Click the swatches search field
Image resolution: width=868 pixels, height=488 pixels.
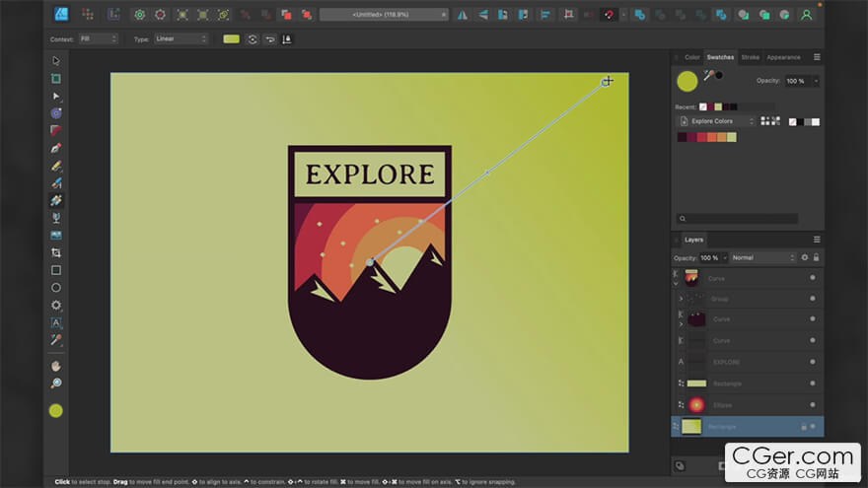(x=741, y=218)
